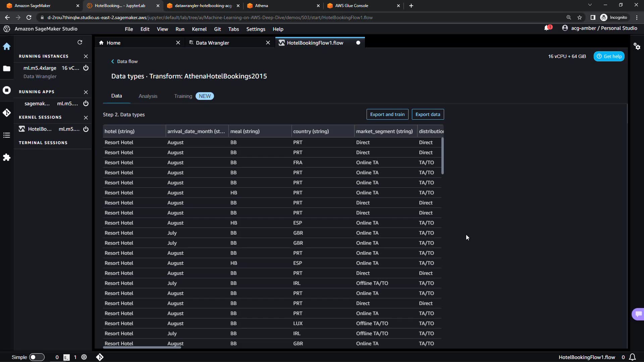This screenshot has width=644, height=362.
Task: Shut down the ml.m5.4xlarge instance
Action: coord(86,68)
